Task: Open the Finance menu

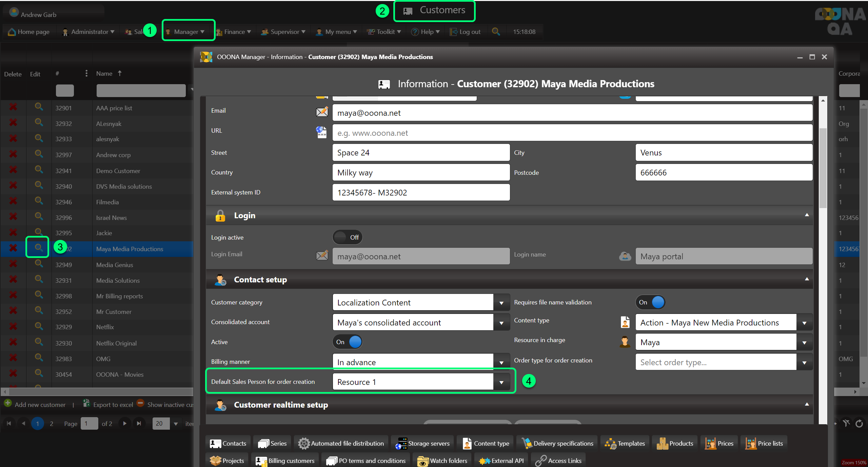Action: click(234, 32)
